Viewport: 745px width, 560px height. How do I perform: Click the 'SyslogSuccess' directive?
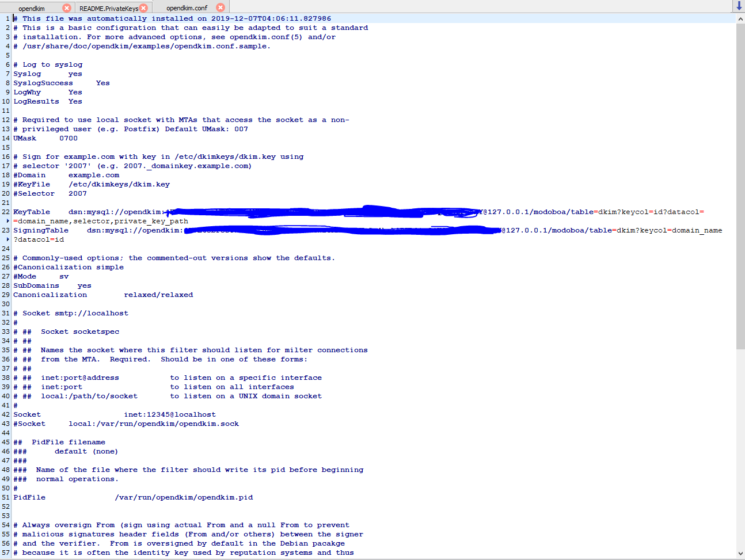(43, 83)
